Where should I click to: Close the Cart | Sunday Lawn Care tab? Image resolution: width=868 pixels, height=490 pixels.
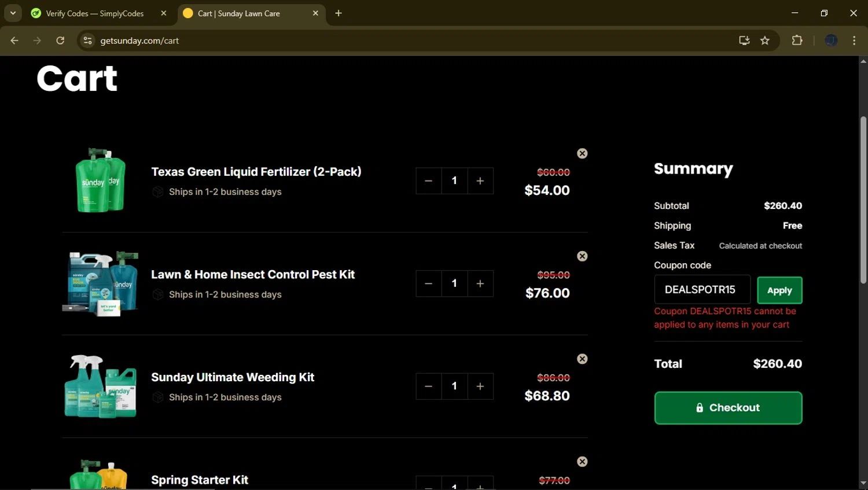click(x=315, y=13)
